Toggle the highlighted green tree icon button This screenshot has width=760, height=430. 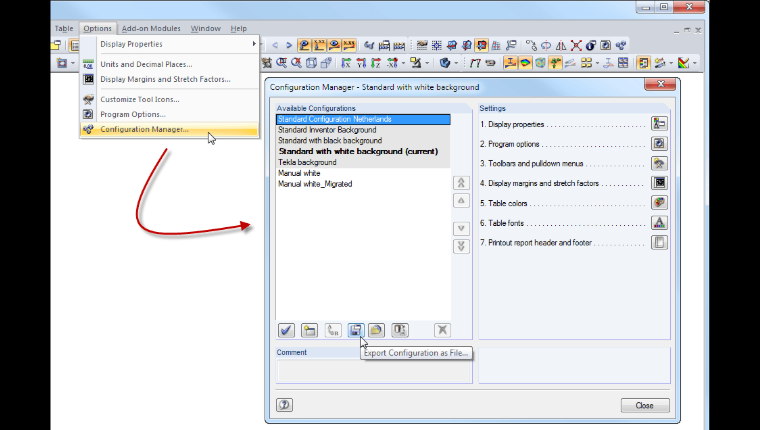(x=555, y=63)
